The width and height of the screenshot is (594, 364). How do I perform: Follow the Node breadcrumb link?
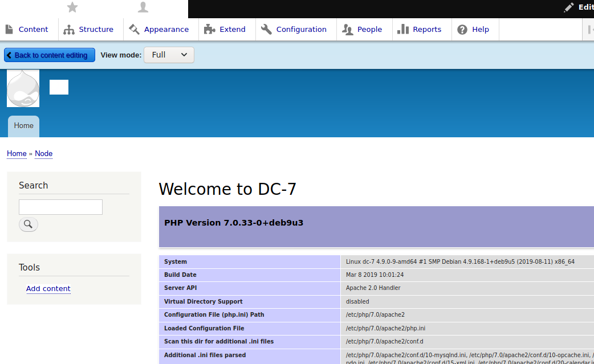tap(43, 154)
